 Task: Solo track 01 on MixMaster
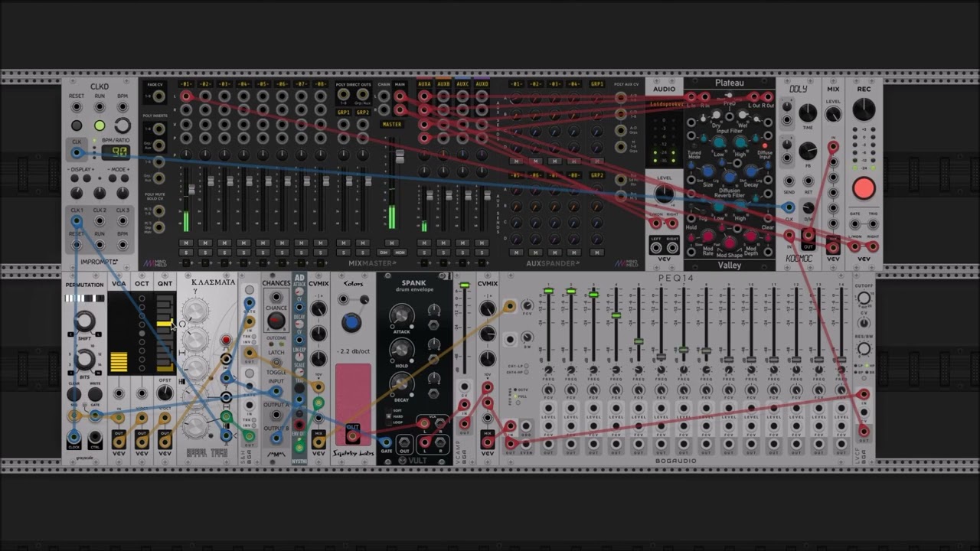point(186,252)
